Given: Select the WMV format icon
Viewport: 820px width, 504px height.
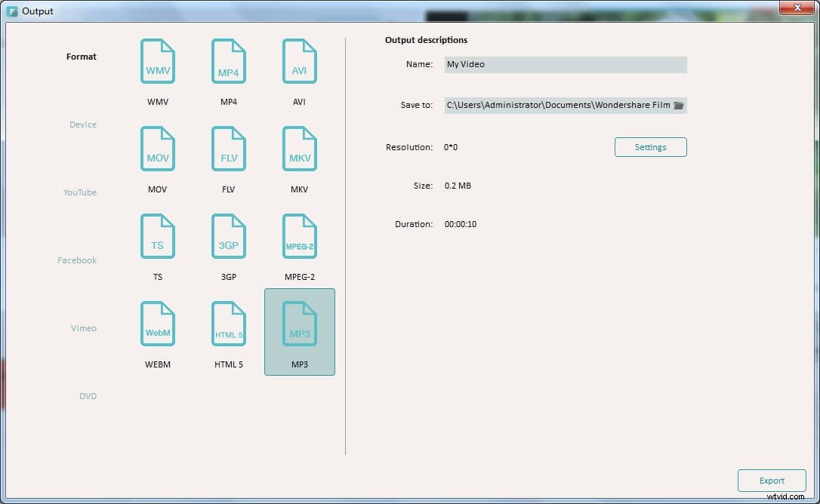Looking at the screenshot, I should tap(157, 61).
